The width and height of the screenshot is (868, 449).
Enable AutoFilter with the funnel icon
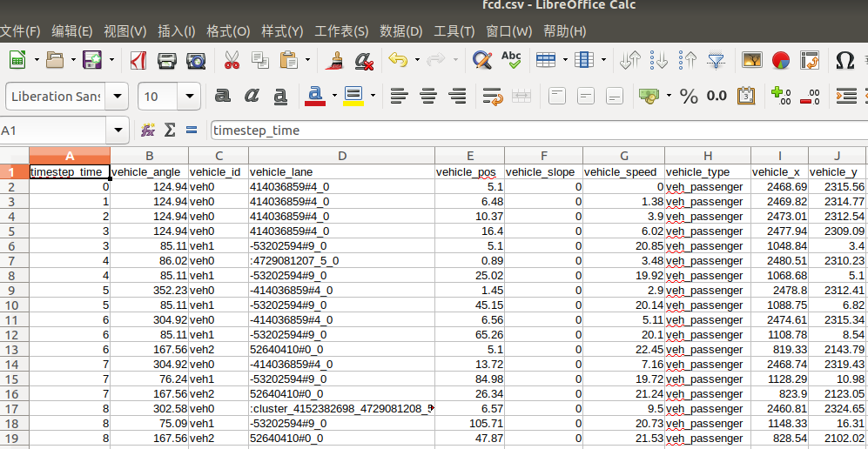click(717, 60)
